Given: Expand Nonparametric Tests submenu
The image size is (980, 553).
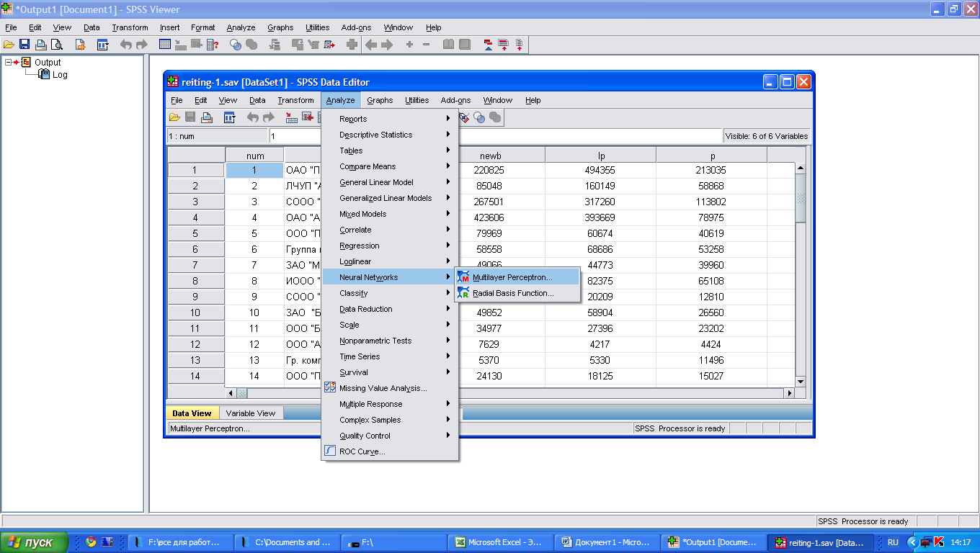Looking at the screenshot, I should 389,341.
